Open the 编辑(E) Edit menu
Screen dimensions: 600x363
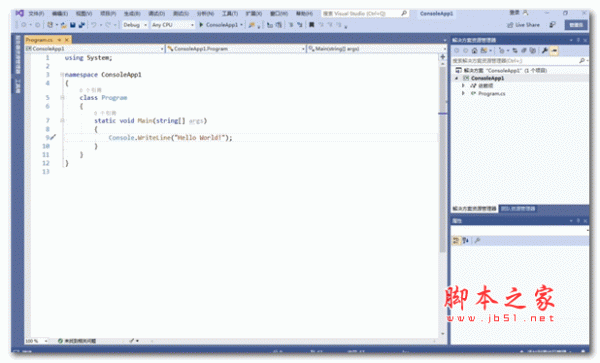click(60, 14)
